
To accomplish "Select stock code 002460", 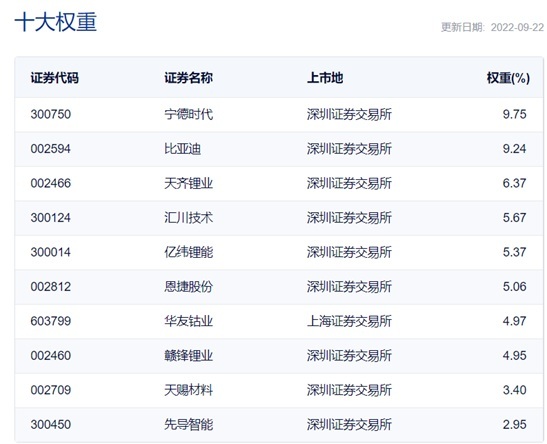I will (51, 355).
